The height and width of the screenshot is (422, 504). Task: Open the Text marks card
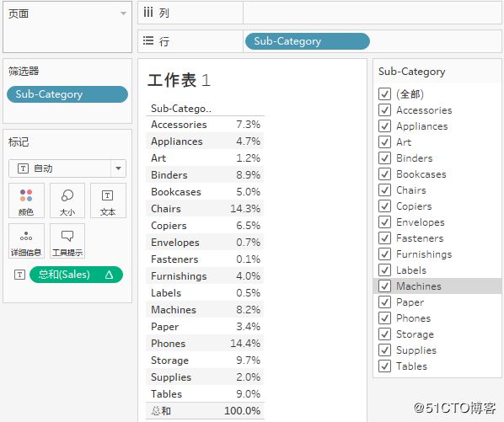[x=108, y=200]
